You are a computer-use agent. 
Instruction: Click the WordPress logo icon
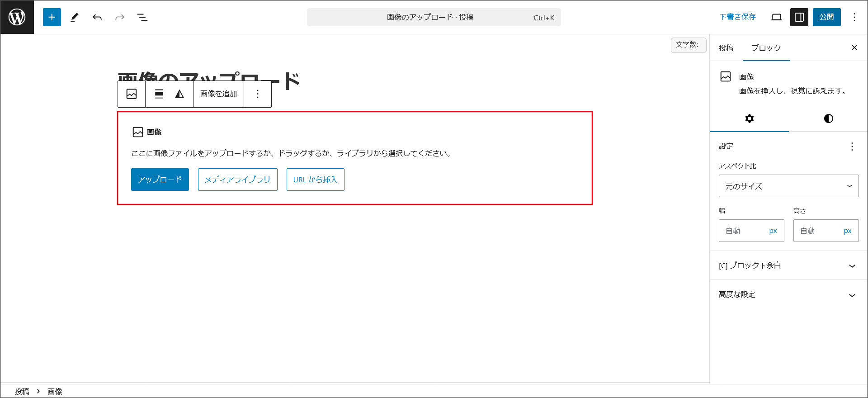(17, 17)
